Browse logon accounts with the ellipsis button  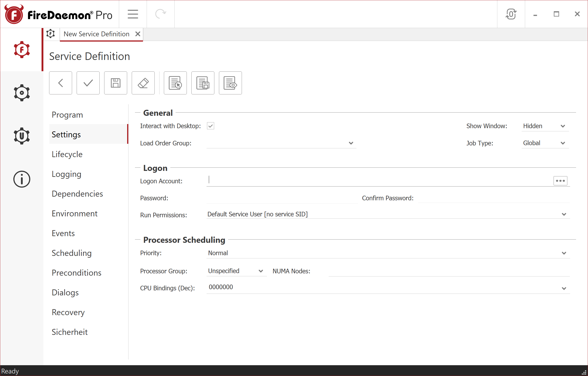pos(560,181)
